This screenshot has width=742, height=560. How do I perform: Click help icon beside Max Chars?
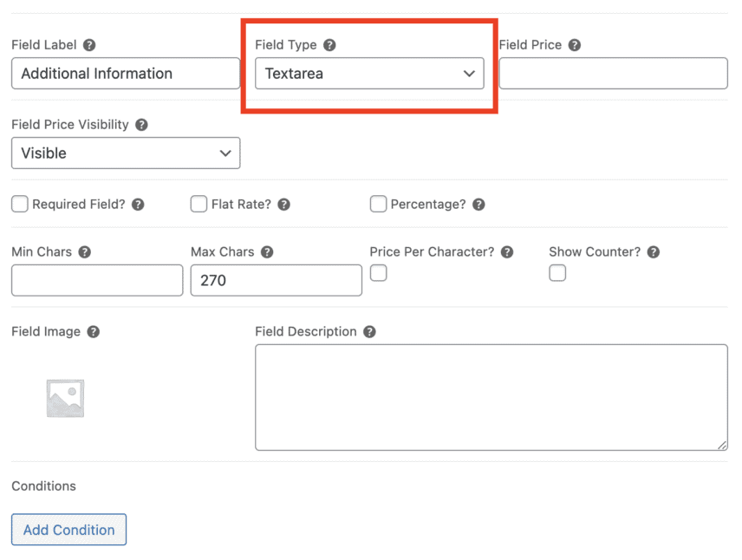[x=267, y=252]
